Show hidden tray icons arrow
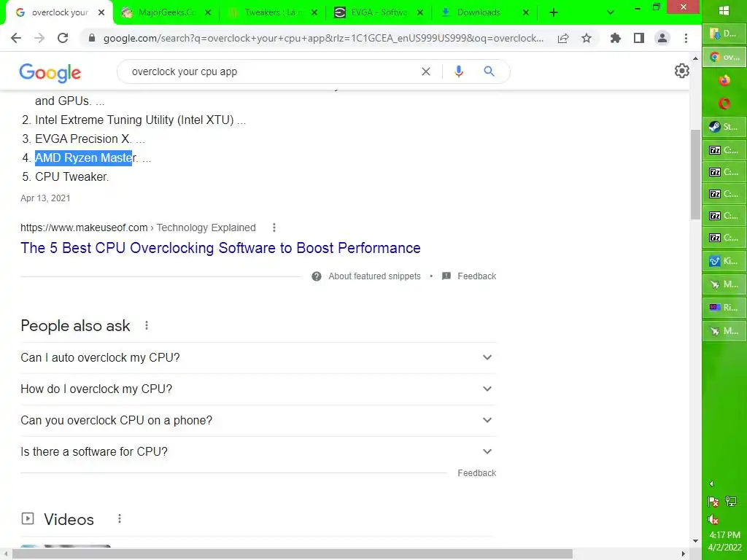The image size is (747, 560). tap(711, 484)
